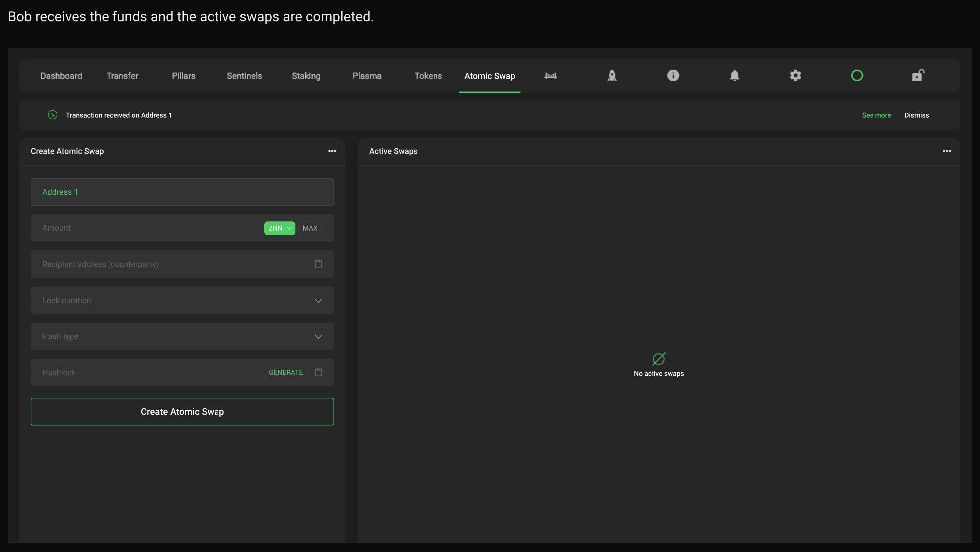This screenshot has height=552, width=980.
Task: Click the Hashlock paste clipboard icon
Action: point(318,372)
